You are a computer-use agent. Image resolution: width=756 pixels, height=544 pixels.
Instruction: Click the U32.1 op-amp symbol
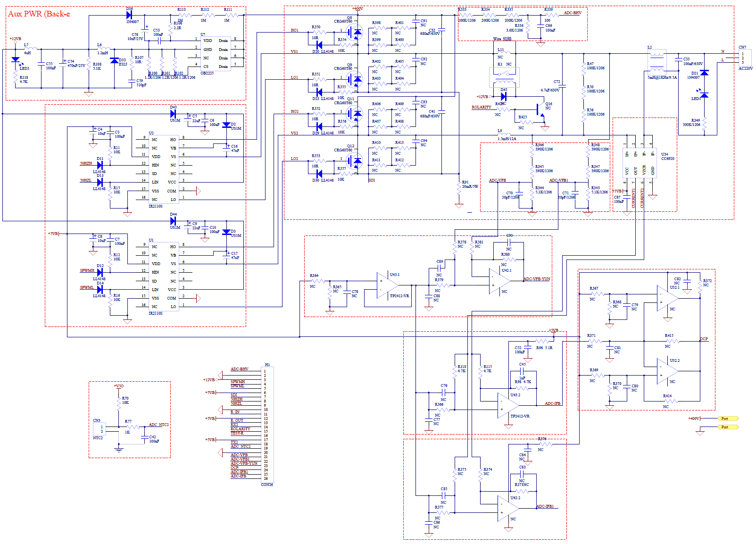point(667,298)
